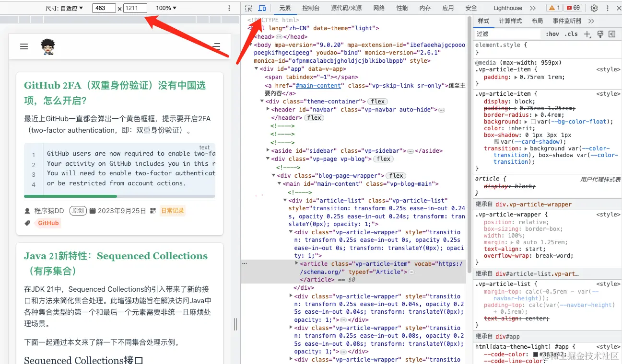This screenshot has height=364, width=622.
Task: Switch to the 源代码/来源 tab
Action: tap(346, 8)
